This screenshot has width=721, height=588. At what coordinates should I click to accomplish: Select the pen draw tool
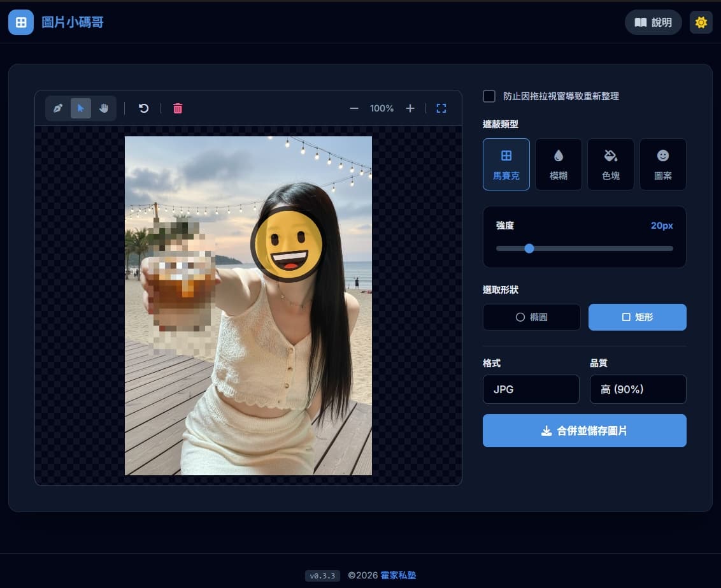(58, 108)
